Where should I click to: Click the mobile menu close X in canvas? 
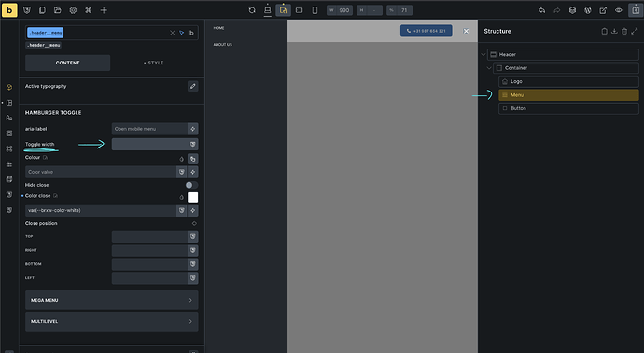coord(466,31)
